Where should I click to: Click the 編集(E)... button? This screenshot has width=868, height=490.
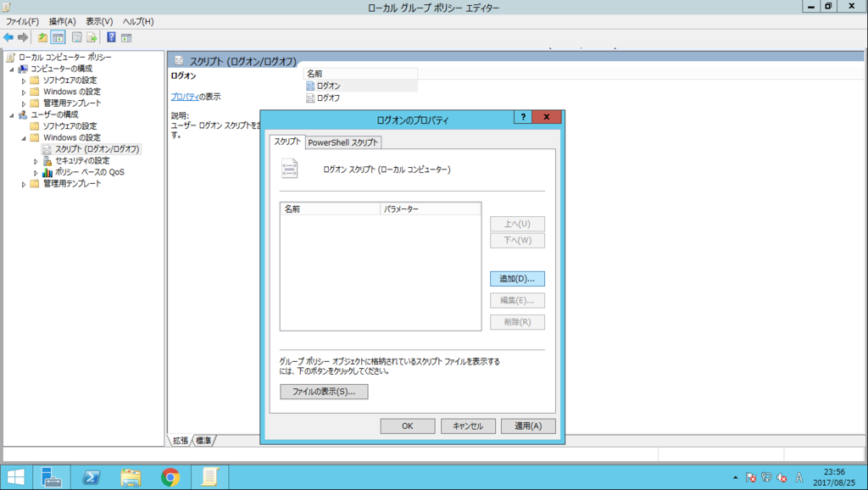(517, 300)
